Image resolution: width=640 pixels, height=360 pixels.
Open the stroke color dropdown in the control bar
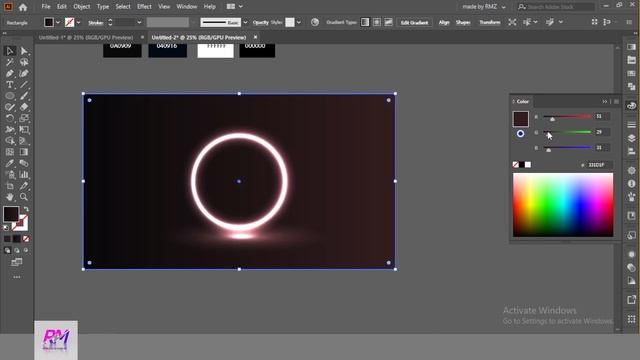click(78, 22)
